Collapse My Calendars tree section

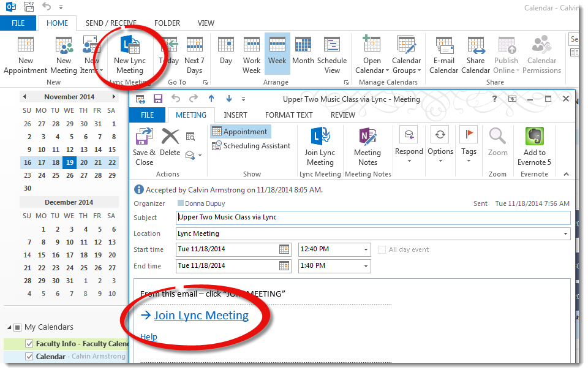pyautogui.click(x=9, y=328)
